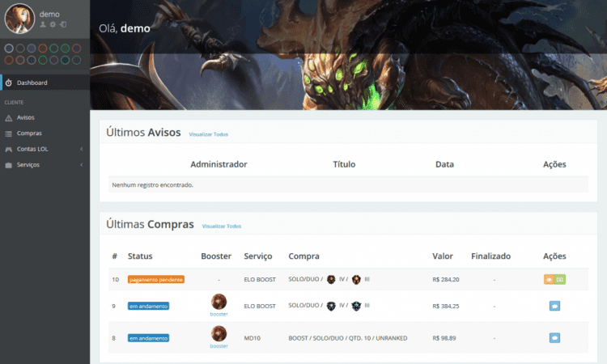The image size is (607, 364).
Task: Follow the booster link in order 9
Action: [x=219, y=314]
